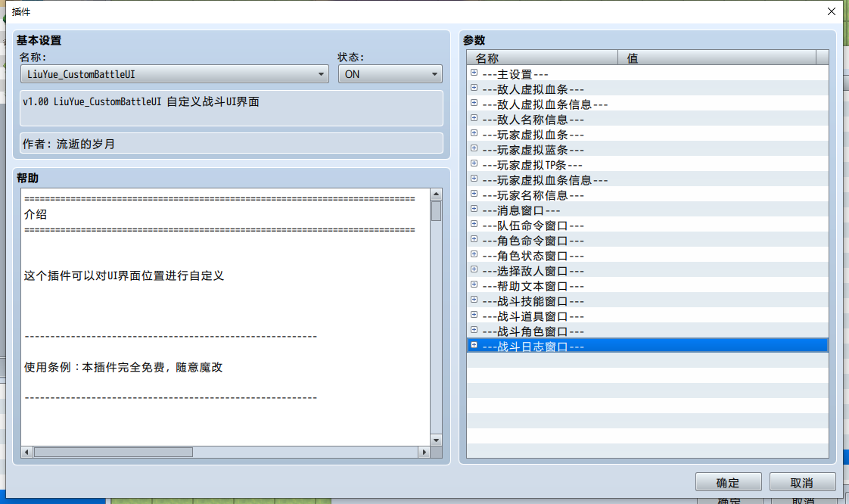
Task: Expand the ---消息窗口--- group
Action: [x=474, y=209]
